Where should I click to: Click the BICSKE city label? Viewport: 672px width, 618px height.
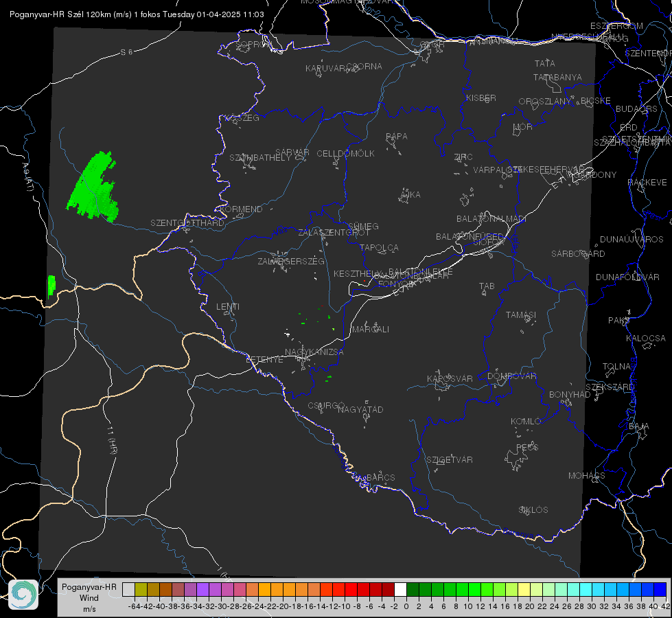[x=596, y=101]
